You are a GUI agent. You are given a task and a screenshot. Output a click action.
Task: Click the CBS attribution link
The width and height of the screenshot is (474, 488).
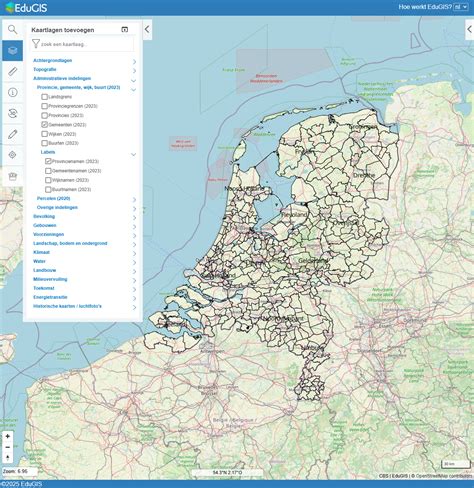click(383, 476)
